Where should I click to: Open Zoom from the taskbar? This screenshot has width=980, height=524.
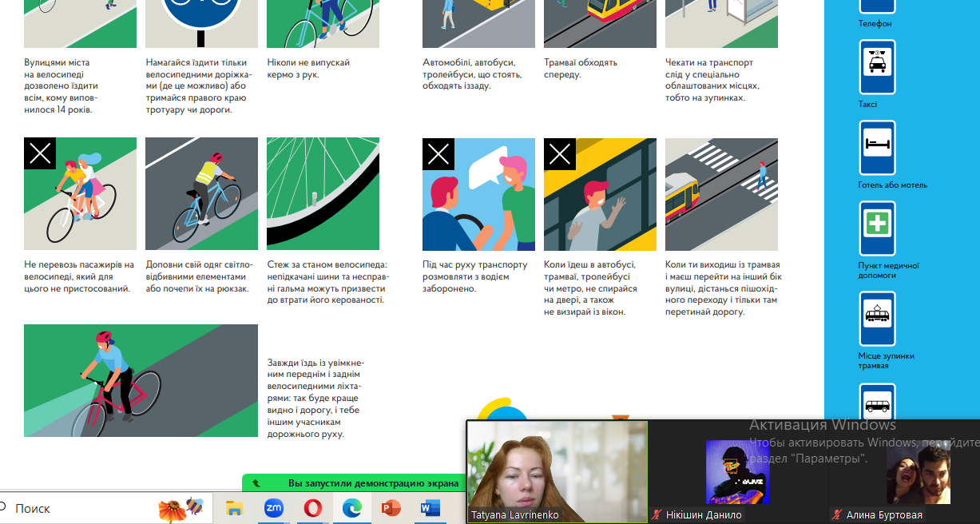click(x=275, y=508)
